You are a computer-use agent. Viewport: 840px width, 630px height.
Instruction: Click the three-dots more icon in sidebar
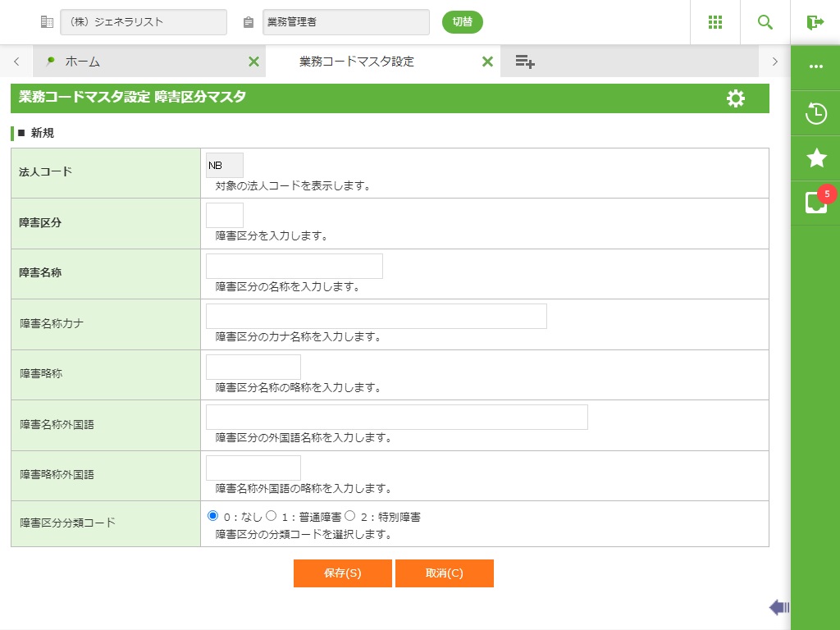816,66
